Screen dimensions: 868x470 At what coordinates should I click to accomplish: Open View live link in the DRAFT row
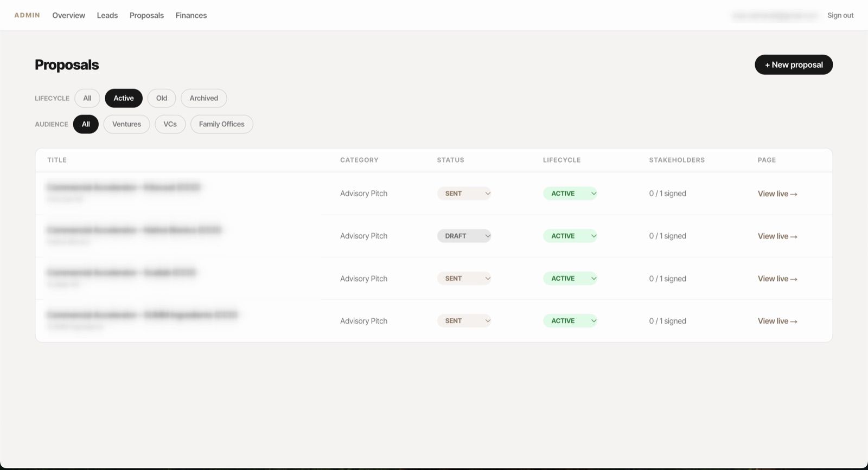[777, 236]
